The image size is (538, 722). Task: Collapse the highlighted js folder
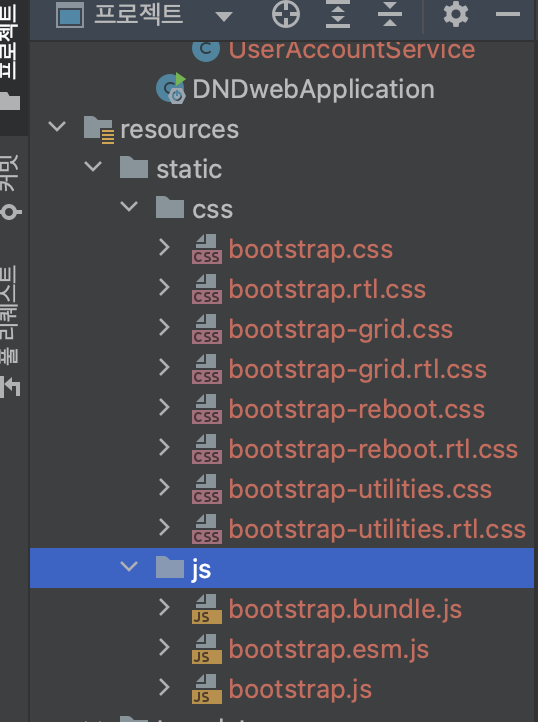129,567
